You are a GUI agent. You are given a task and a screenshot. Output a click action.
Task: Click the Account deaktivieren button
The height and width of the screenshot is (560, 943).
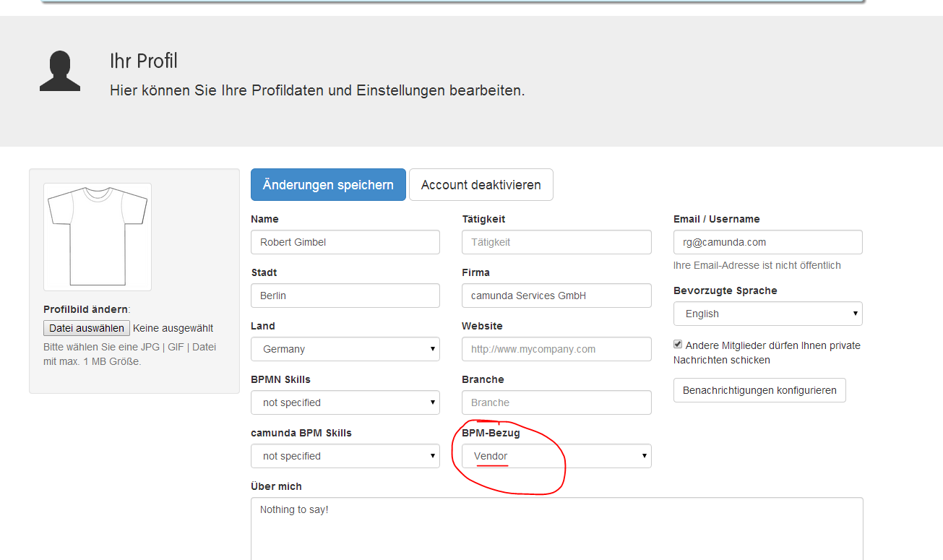(x=481, y=185)
